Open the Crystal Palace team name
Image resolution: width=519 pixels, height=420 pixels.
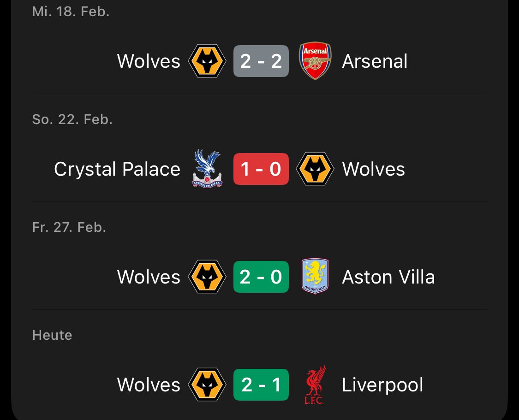[117, 169]
